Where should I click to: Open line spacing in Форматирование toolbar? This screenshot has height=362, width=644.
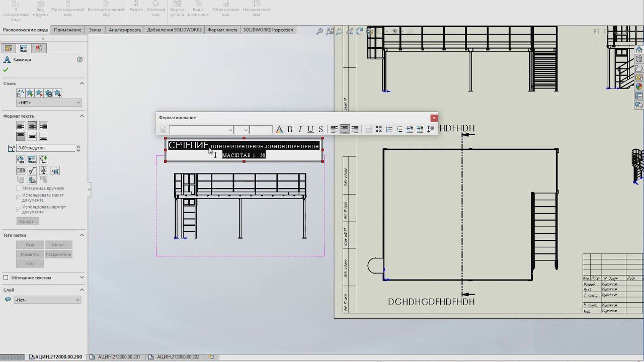[x=431, y=130]
